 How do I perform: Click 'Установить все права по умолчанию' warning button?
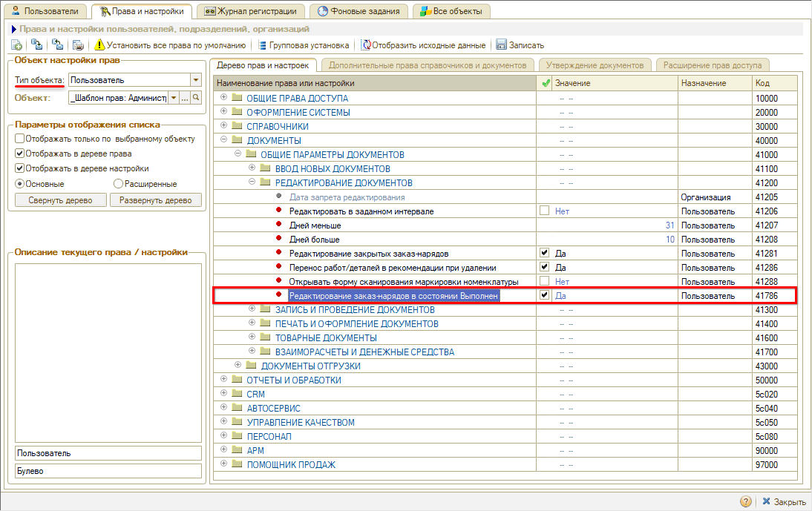coord(170,45)
